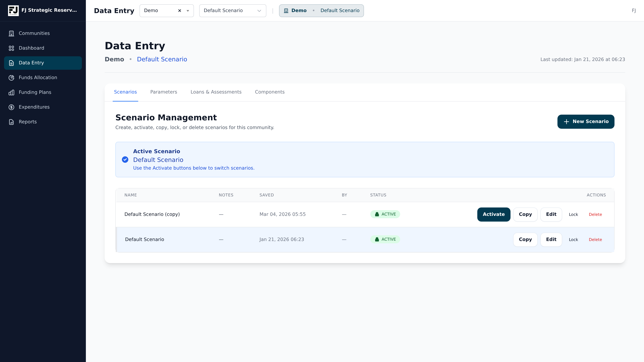This screenshot has height=362, width=644.
Task: Edit the Default Scenario row
Action: tap(551, 240)
